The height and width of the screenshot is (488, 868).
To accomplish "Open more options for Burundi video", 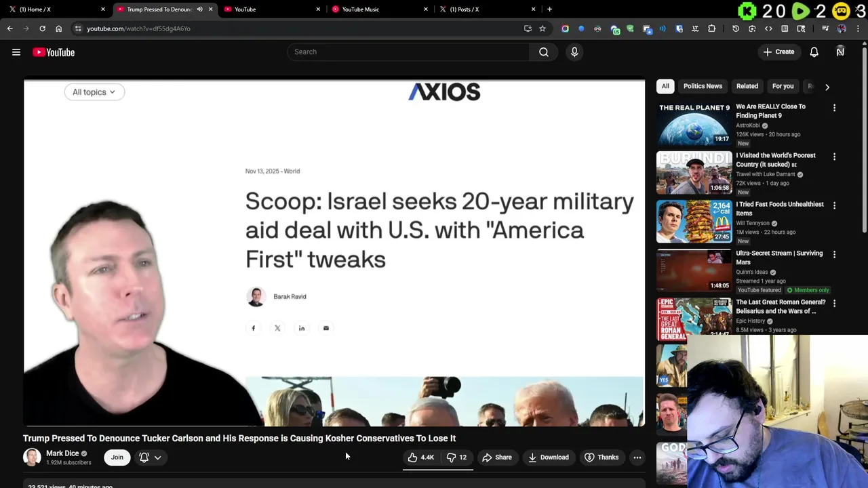I will click(x=834, y=157).
